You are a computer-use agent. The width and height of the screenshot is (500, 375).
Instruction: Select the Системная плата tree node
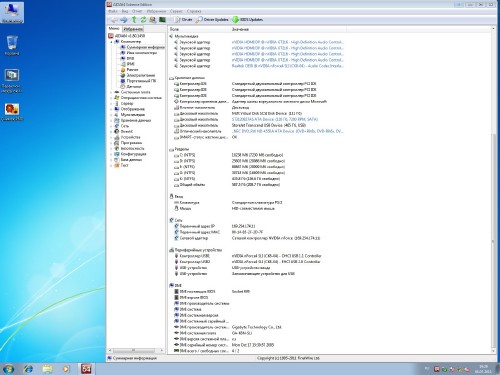(x=132, y=92)
